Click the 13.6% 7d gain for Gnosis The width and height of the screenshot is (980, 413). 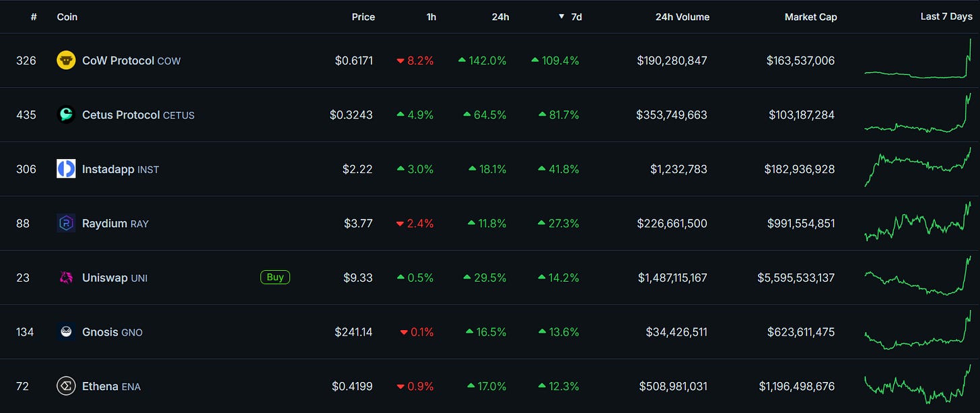(x=559, y=331)
